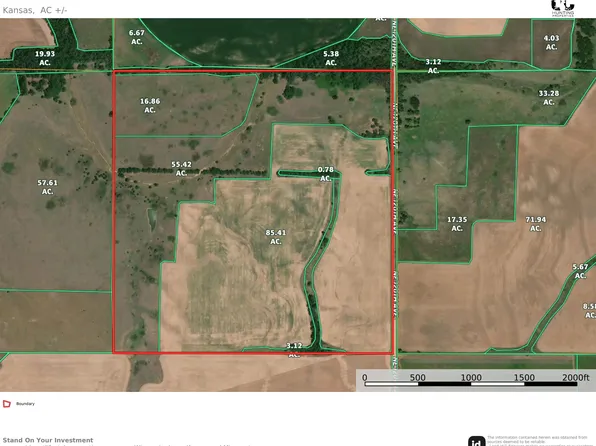Click the '16.86 AC.' parcel label
Image resolution: width=596 pixels, height=446 pixels.
(150, 105)
